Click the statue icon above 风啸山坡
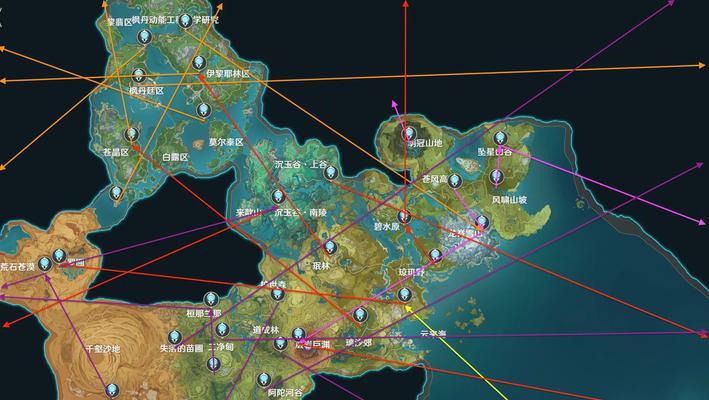Screen dimensions: 709x400 click(496, 177)
